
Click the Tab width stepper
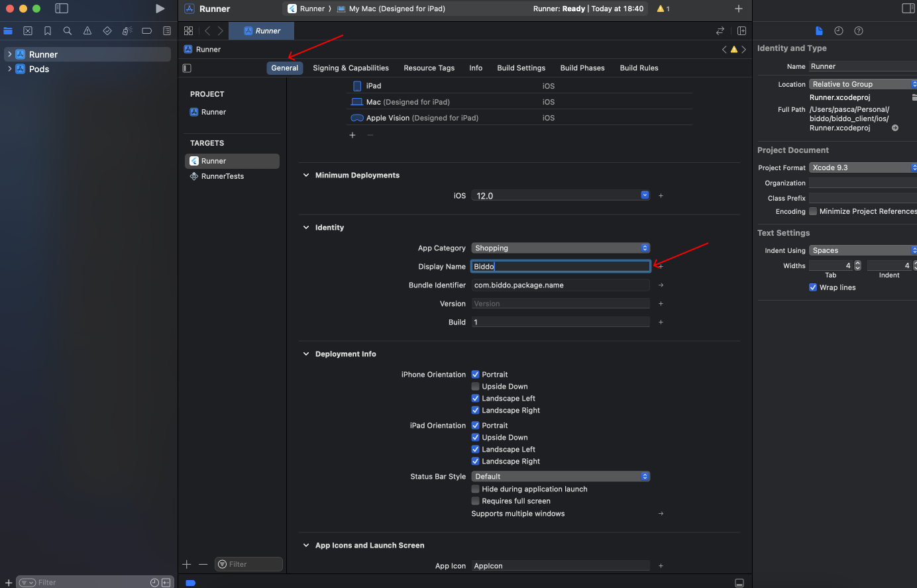coord(857,266)
